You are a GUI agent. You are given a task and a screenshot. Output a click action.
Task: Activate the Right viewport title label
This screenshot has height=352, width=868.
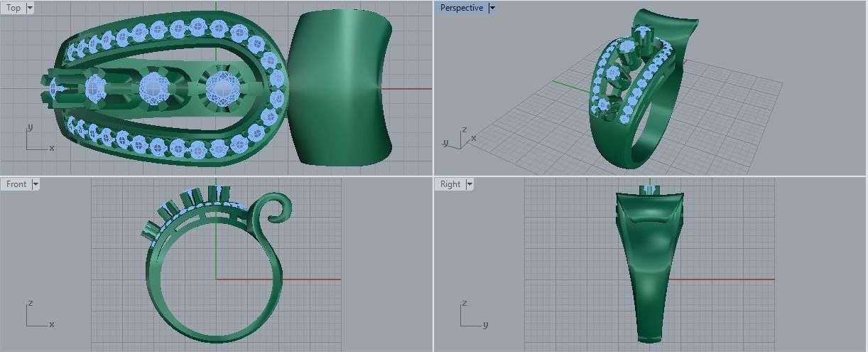[x=450, y=184]
